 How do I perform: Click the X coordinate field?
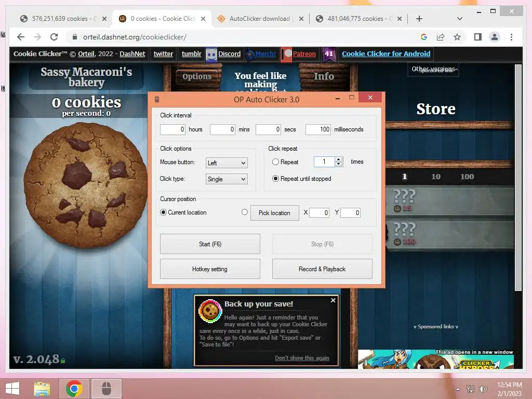[319, 212]
